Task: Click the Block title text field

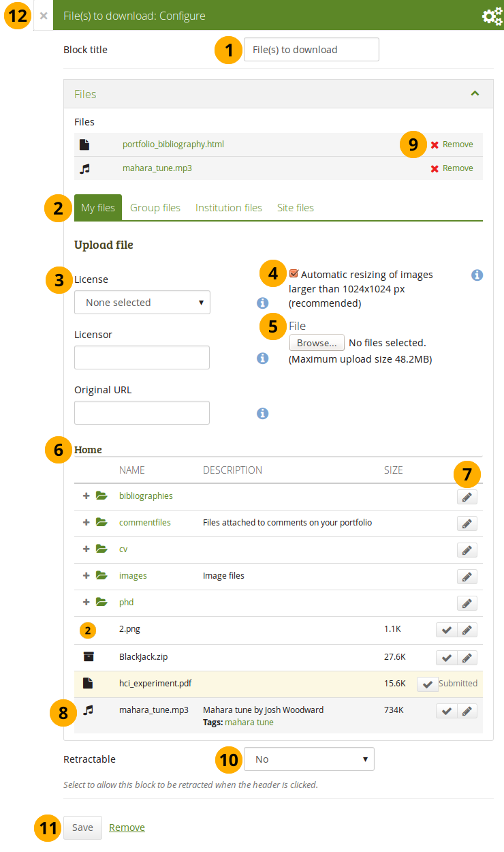Action: (311, 50)
